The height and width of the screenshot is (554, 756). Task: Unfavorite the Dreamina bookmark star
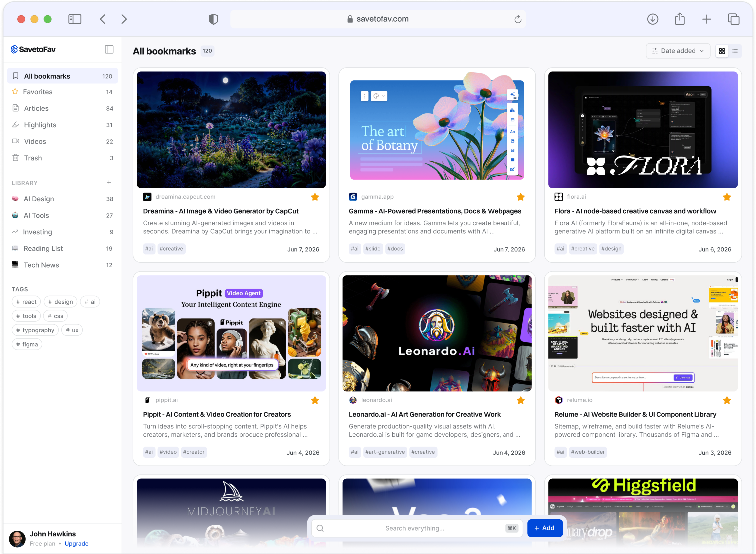(x=315, y=197)
